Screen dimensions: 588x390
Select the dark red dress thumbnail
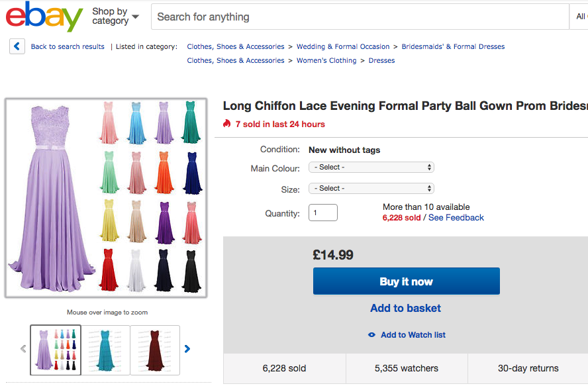[x=155, y=350]
